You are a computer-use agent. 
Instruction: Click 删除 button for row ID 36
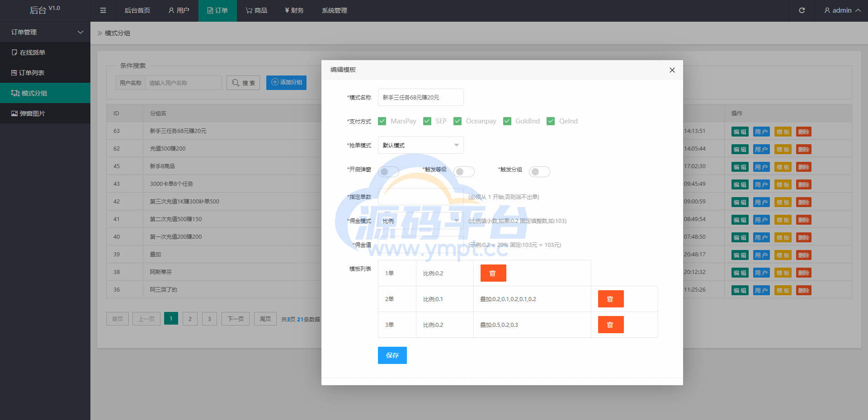point(804,291)
